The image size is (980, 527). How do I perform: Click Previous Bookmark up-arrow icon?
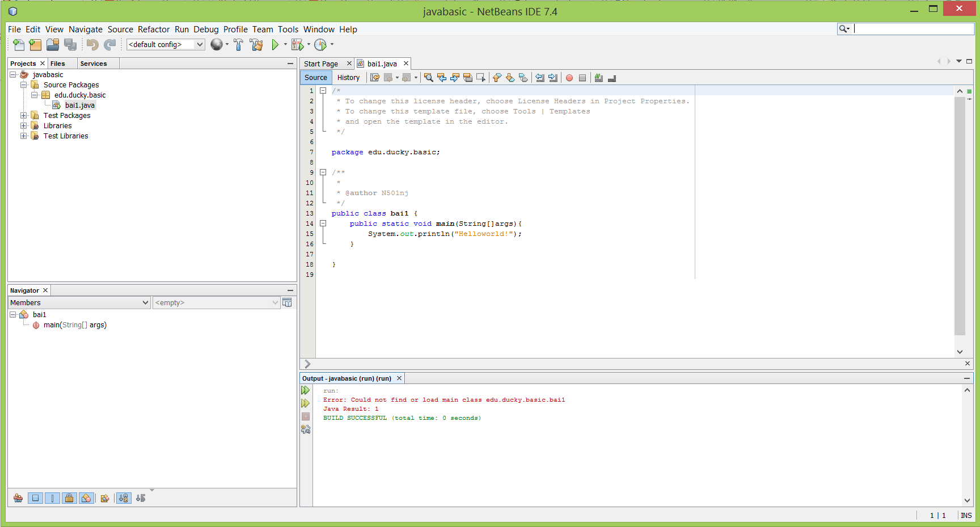coord(497,78)
